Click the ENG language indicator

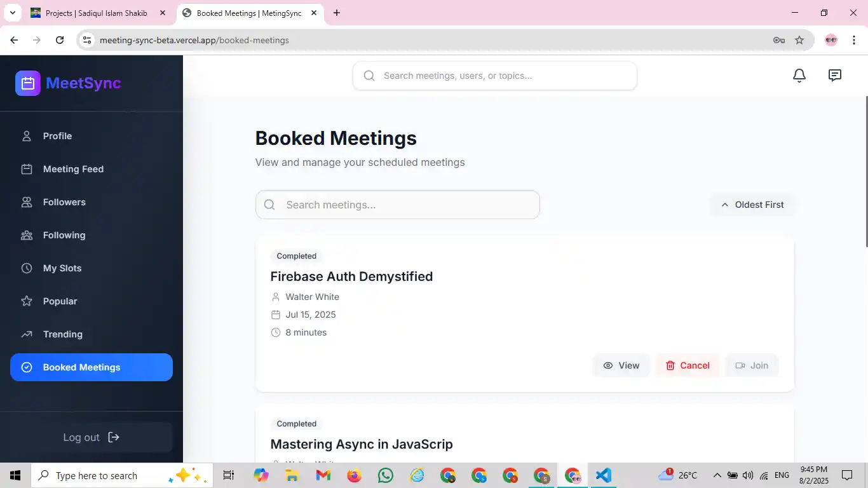782,475
